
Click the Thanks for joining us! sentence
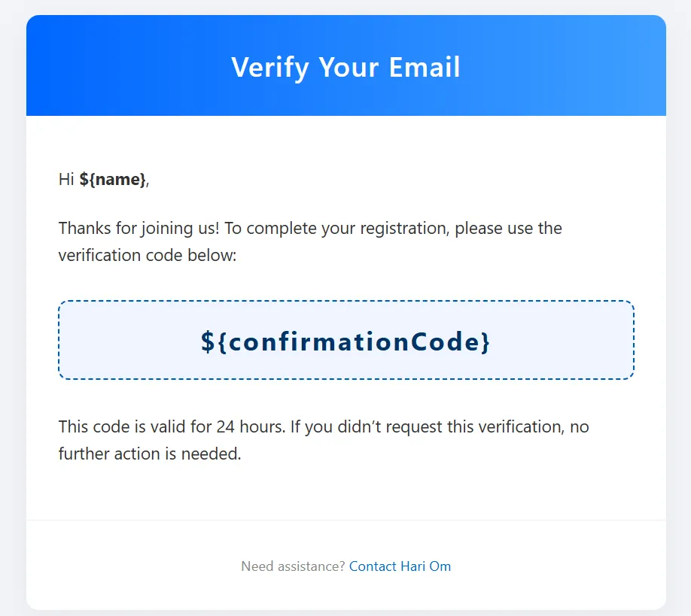coord(139,228)
